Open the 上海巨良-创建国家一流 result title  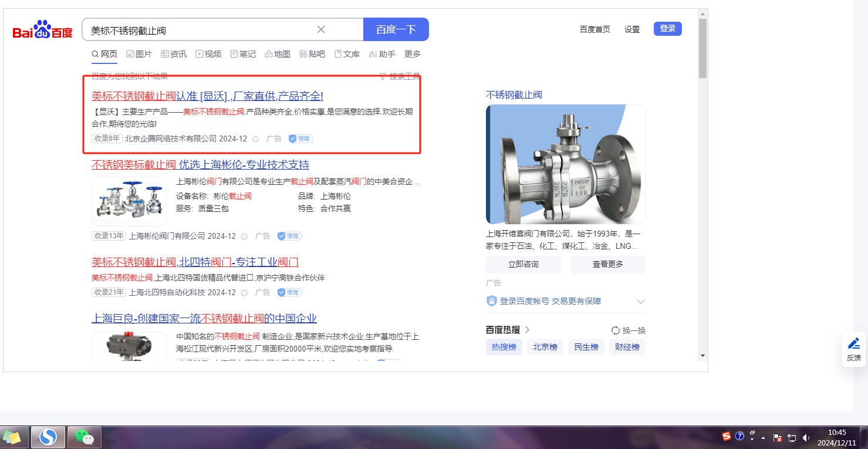click(x=204, y=319)
